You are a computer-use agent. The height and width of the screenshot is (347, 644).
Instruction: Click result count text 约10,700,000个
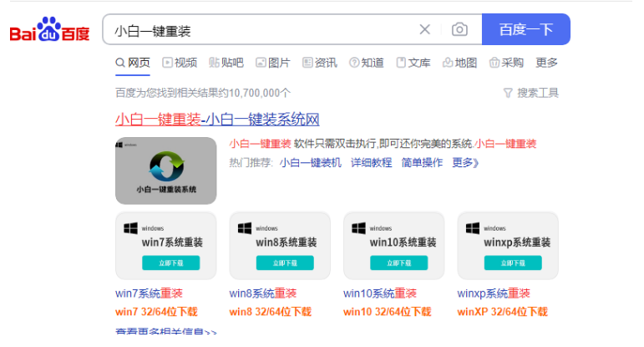click(254, 93)
